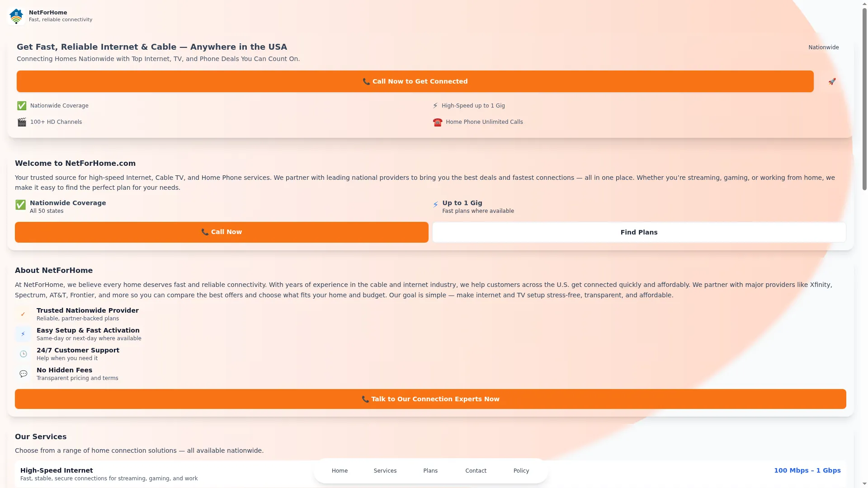Click the Easy Setup & Fast Activation text
868x488 pixels.
point(88,330)
